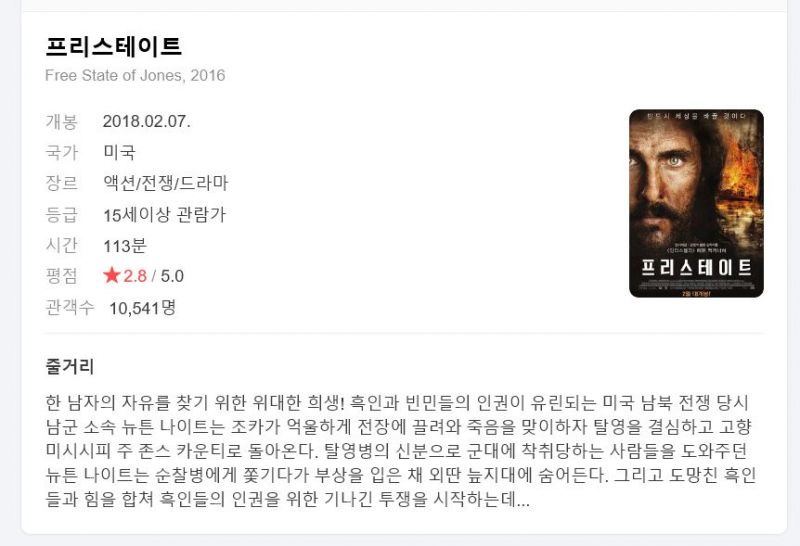Click the rating 15세이상 관람가
800x546 pixels.
click(164, 215)
